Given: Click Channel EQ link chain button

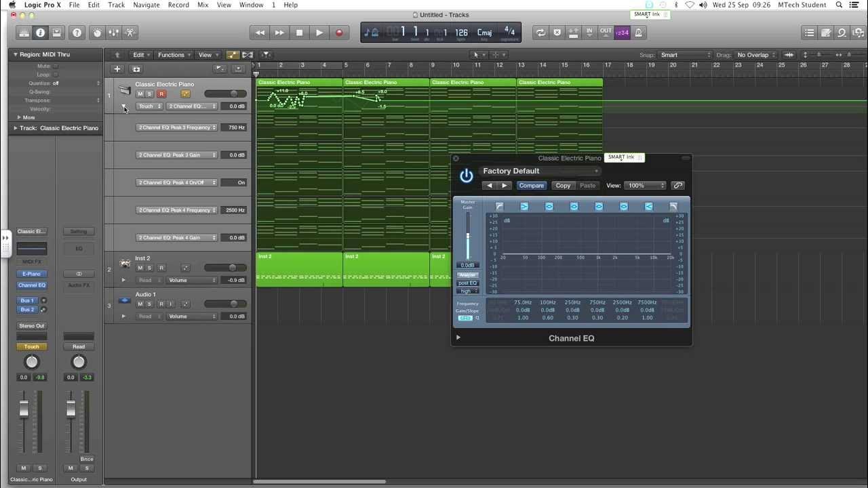Looking at the screenshot, I should click(x=677, y=185).
